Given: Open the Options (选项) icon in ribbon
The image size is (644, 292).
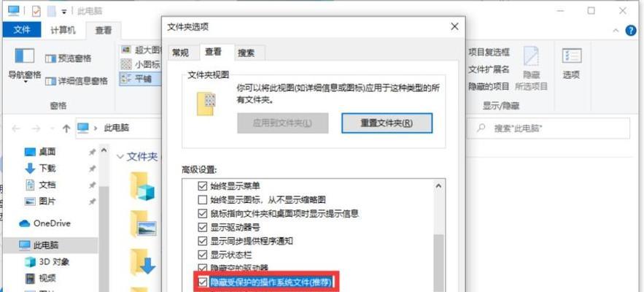Looking at the screenshot, I should (571, 56).
